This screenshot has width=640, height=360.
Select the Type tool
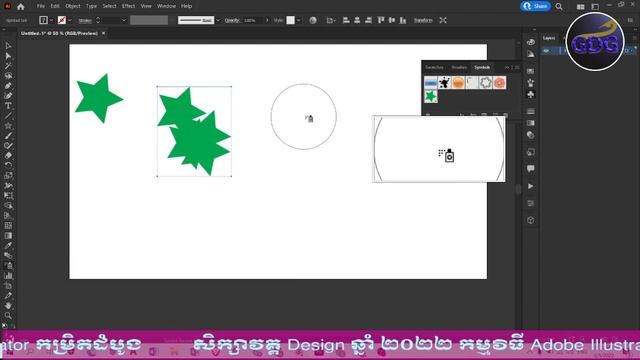click(8, 106)
